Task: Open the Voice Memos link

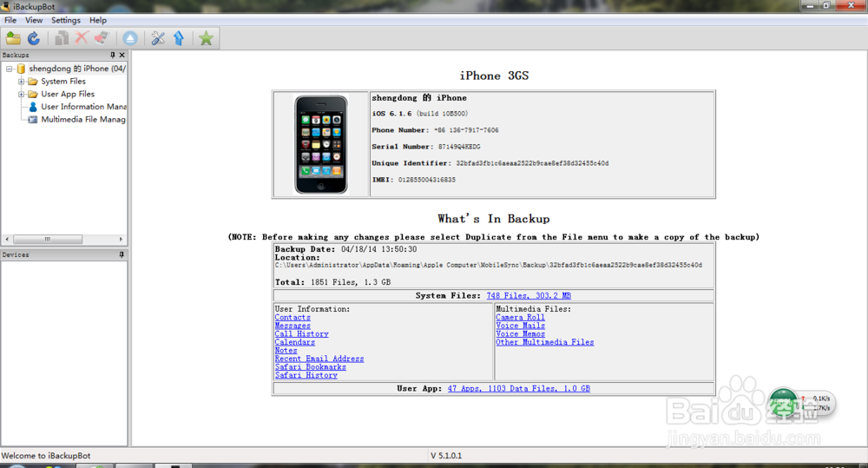Action: (520, 334)
